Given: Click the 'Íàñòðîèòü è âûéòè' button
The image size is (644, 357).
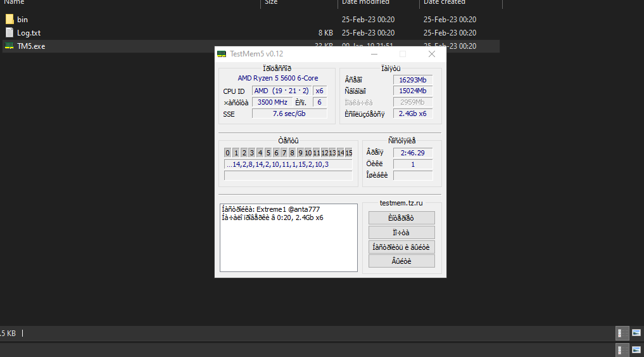Looking at the screenshot, I should tap(401, 247).
